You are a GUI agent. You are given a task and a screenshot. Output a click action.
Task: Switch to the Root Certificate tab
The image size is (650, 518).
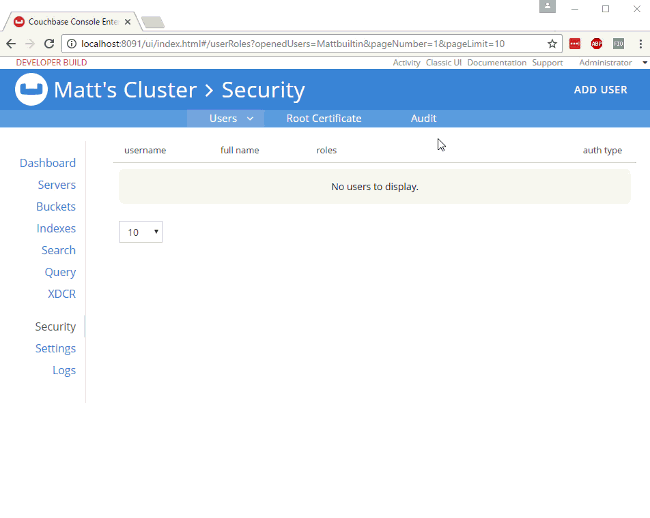323,119
